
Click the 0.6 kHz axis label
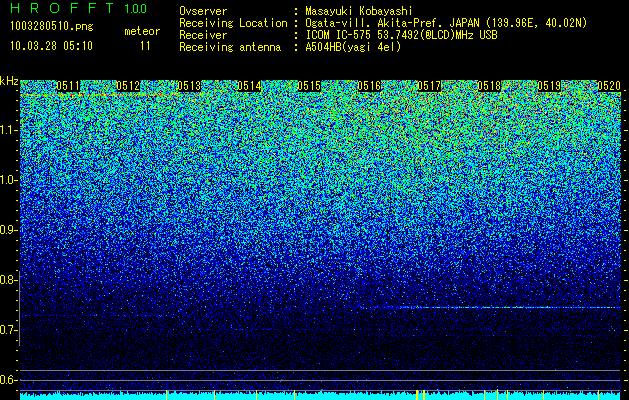tap(7, 380)
